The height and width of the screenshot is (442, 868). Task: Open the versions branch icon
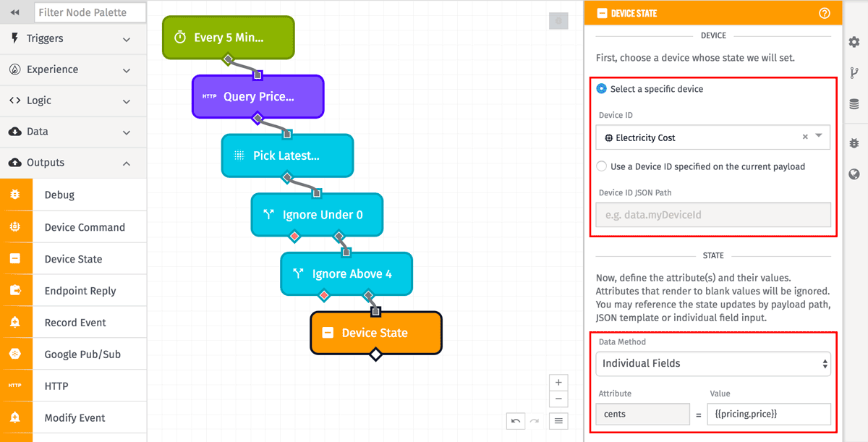[x=854, y=72]
